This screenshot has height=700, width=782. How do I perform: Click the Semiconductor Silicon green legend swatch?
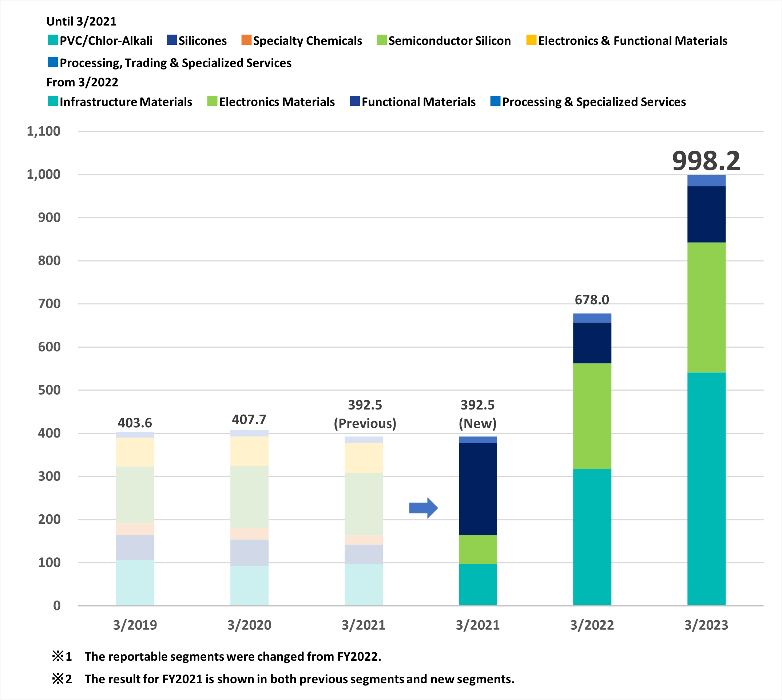pos(382,40)
